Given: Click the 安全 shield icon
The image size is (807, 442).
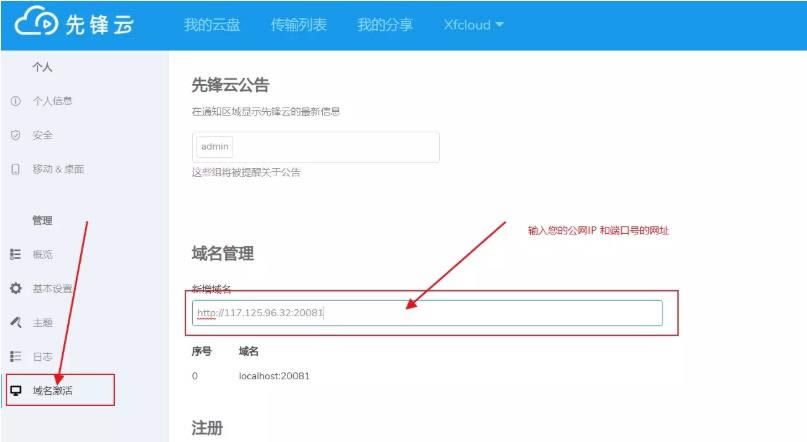Looking at the screenshot, I should click(15, 135).
